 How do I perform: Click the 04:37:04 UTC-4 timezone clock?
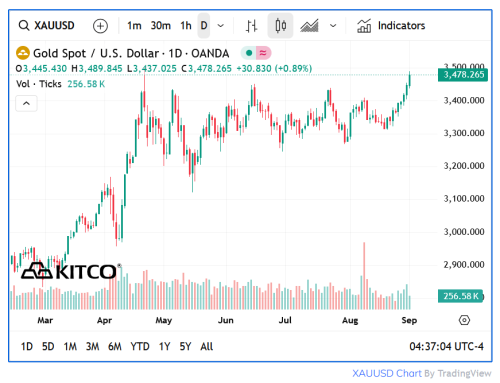pyautogui.click(x=446, y=347)
